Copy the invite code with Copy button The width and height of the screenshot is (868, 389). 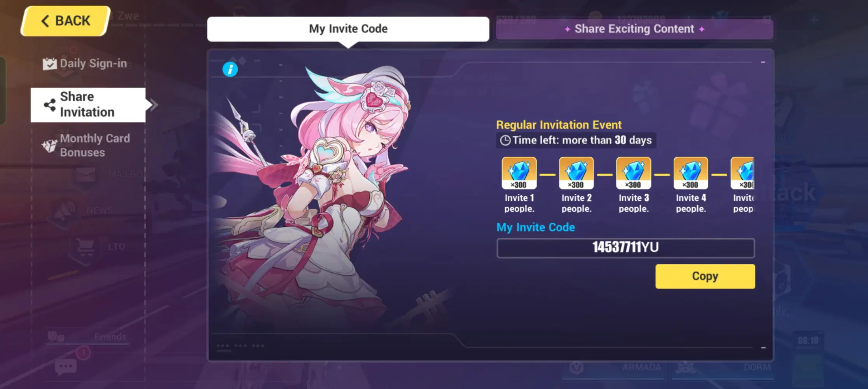point(705,276)
